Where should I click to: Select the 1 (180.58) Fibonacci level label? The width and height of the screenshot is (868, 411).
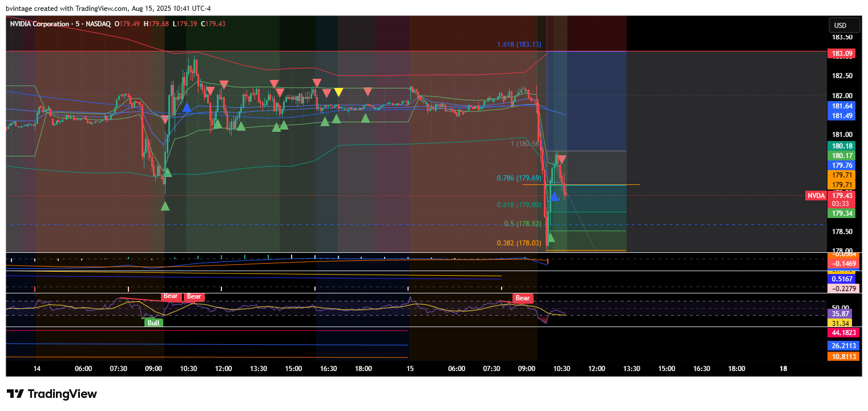(525, 144)
